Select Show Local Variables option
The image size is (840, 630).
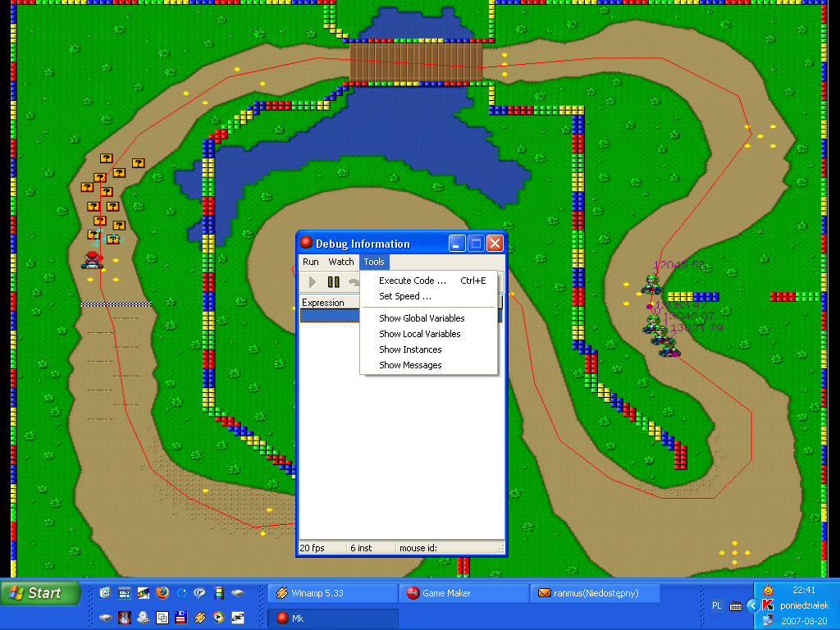point(419,334)
